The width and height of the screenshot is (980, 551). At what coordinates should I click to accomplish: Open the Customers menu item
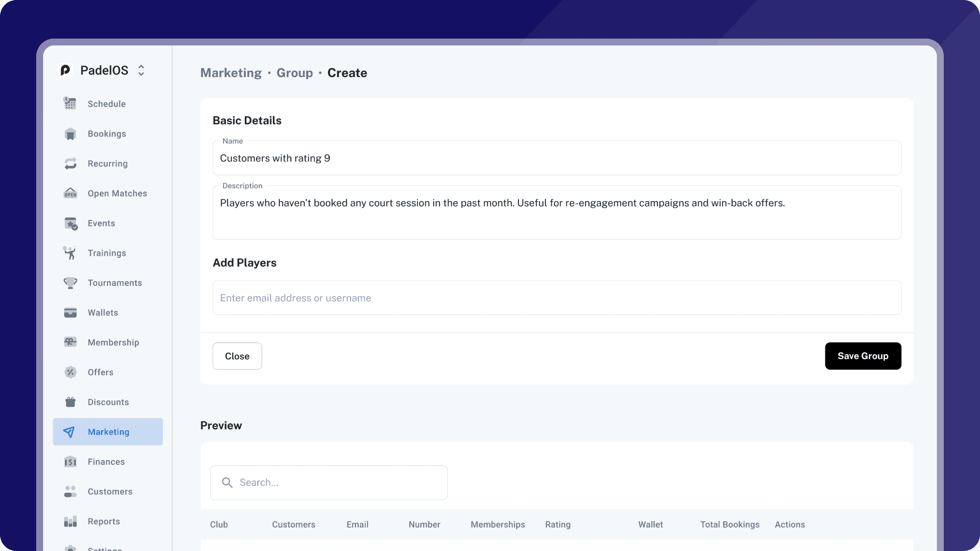(110, 491)
